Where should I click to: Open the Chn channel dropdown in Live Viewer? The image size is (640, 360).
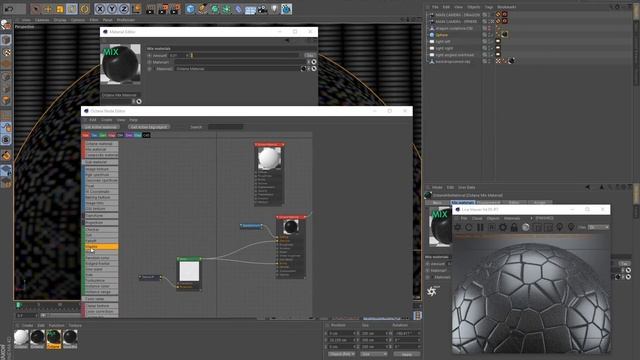(598, 227)
